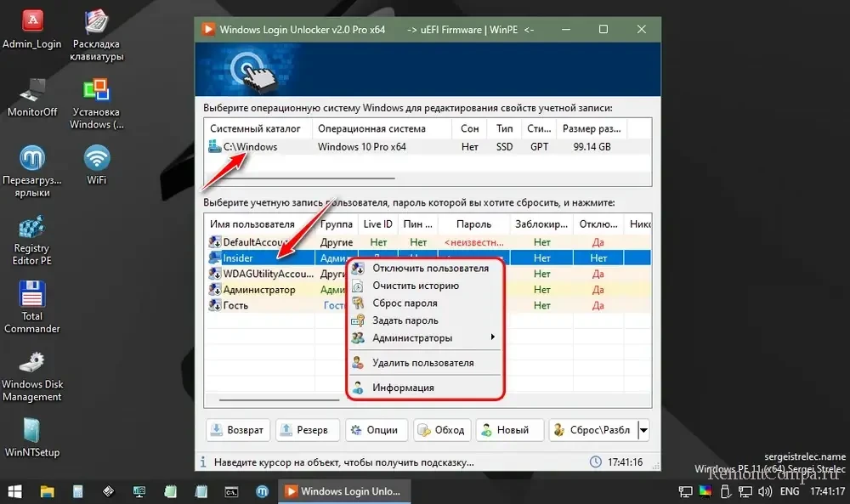The image size is (850, 504).
Task: Click the Заблокир... column header
Action: [x=541, y=224]
